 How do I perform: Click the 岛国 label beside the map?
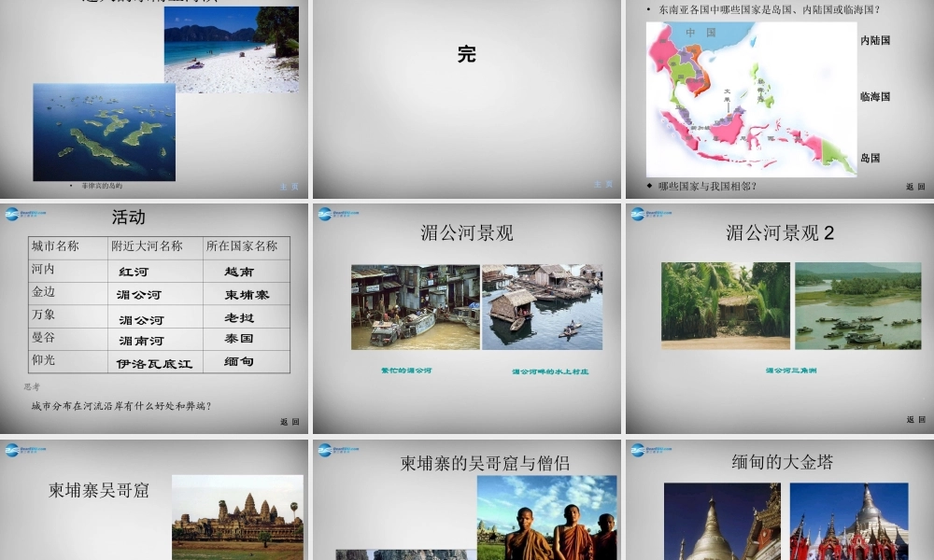pyautogui.click(x=870, y=159)
